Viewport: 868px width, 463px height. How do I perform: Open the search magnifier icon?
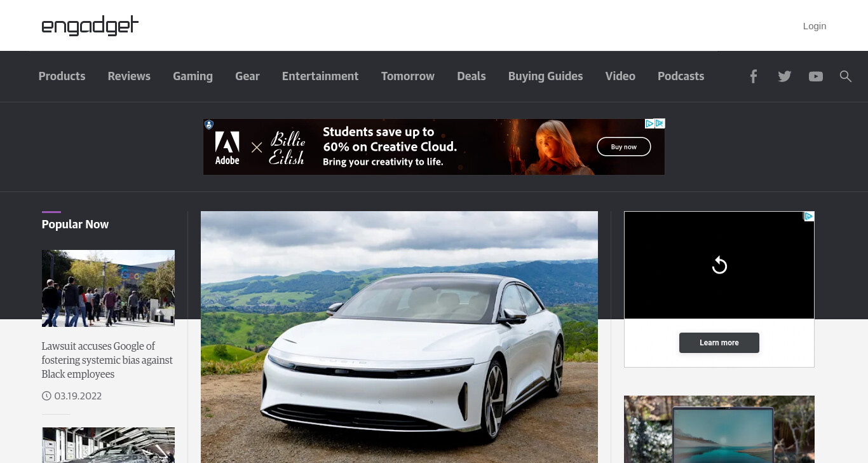pos(845,76)
